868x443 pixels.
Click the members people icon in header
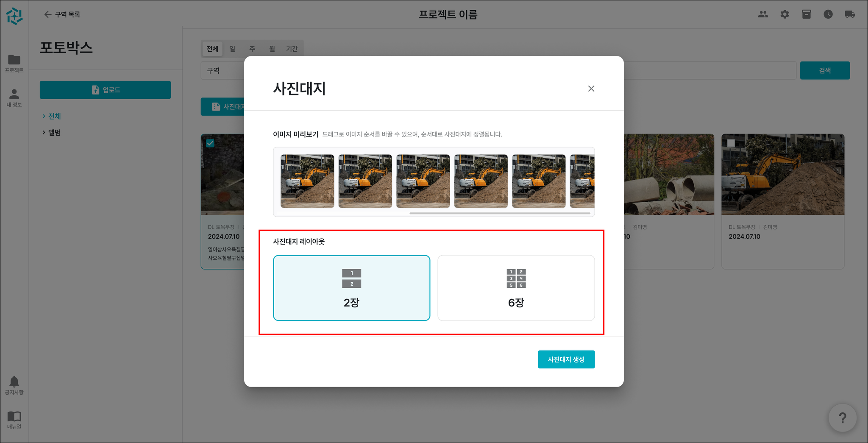point(763,14)
